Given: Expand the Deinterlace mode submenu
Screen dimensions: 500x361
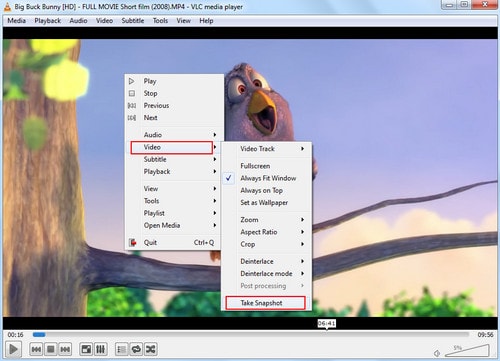Looking at the screenshot, I should (x=266, y=274).
